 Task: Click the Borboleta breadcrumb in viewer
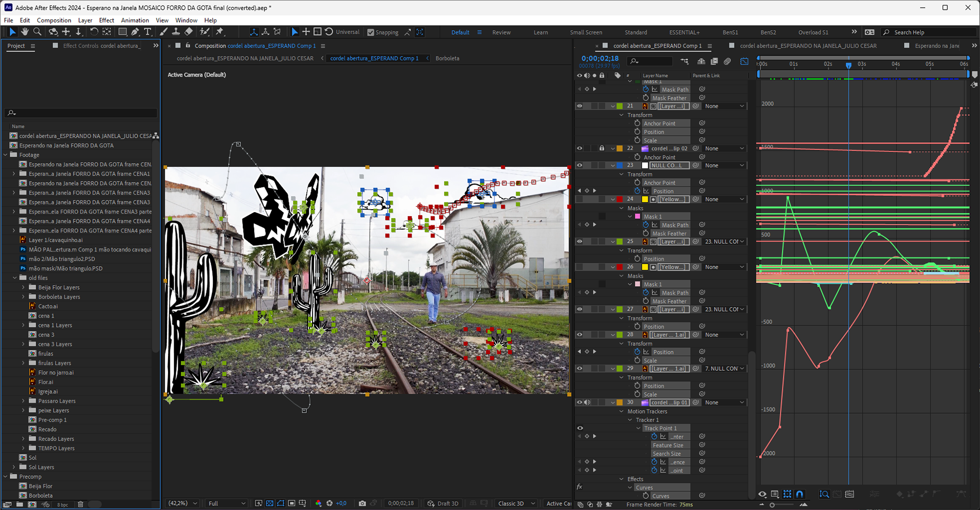447,58
